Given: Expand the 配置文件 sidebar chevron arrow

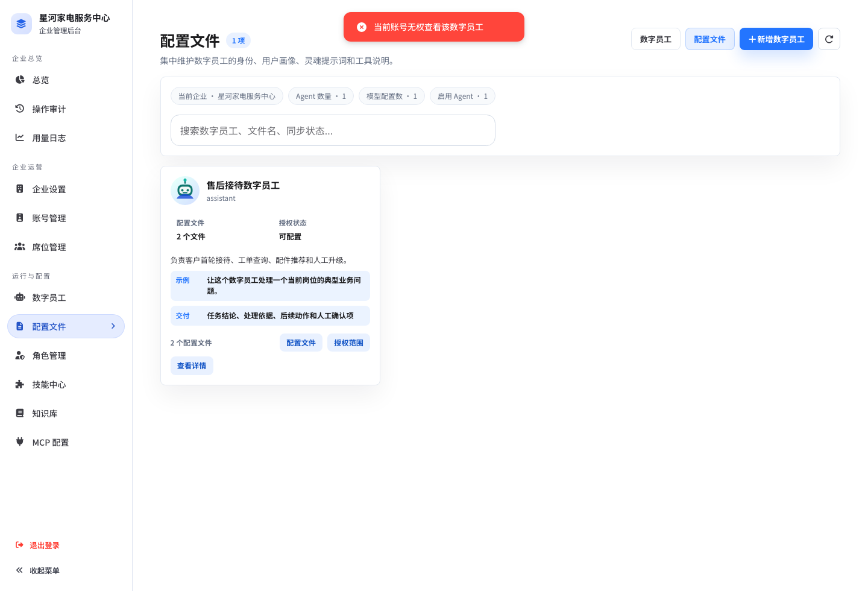Looking at the screenshot, I should pos(113,326).
